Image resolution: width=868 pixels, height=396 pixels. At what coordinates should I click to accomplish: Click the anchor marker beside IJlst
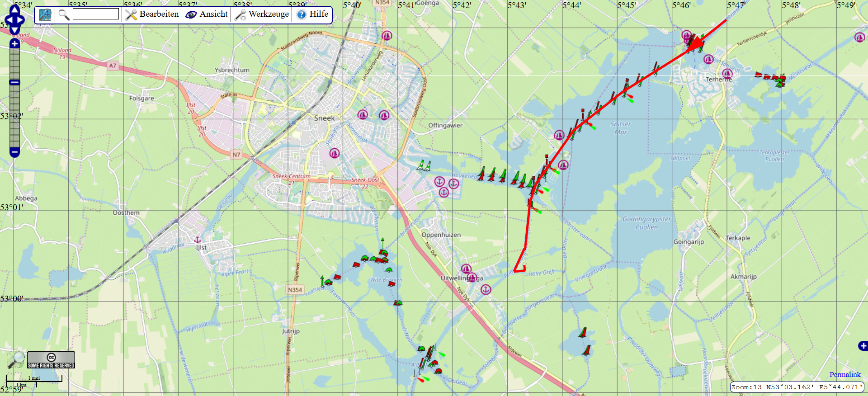point(197,240)
